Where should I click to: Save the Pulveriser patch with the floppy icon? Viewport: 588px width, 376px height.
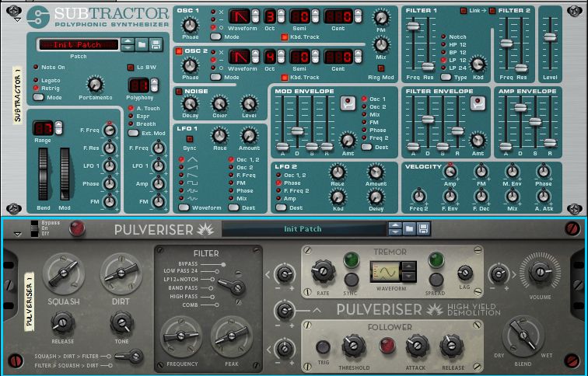point(424,228)
